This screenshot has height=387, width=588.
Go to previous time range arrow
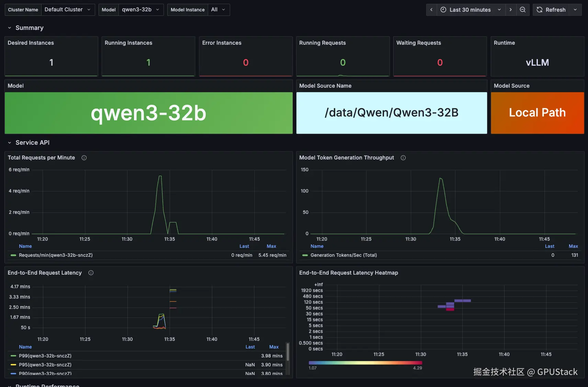tap(431, 10)
